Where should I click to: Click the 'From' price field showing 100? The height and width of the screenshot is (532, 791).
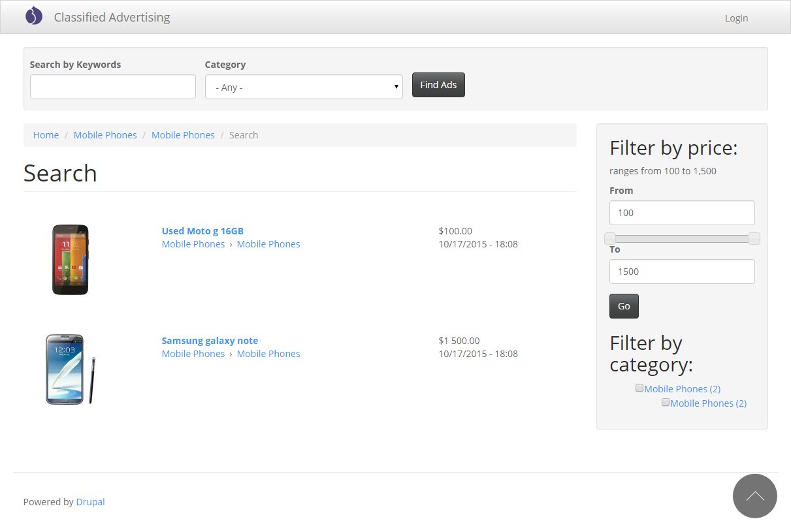point(682,212)
